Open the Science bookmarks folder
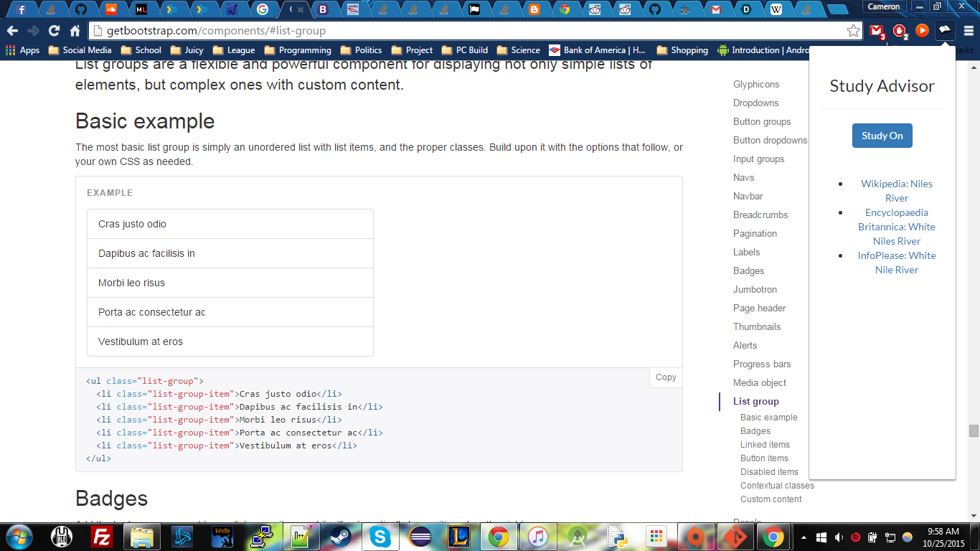Viewport: 980px width, 551px height. [x=518, y=50]
